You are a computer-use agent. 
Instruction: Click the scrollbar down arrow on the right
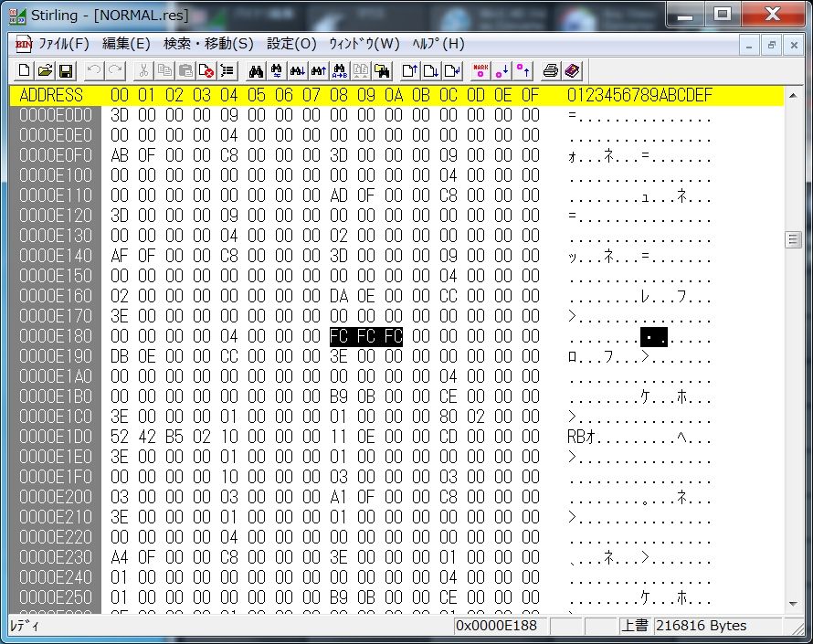click(x=793, y=603)
